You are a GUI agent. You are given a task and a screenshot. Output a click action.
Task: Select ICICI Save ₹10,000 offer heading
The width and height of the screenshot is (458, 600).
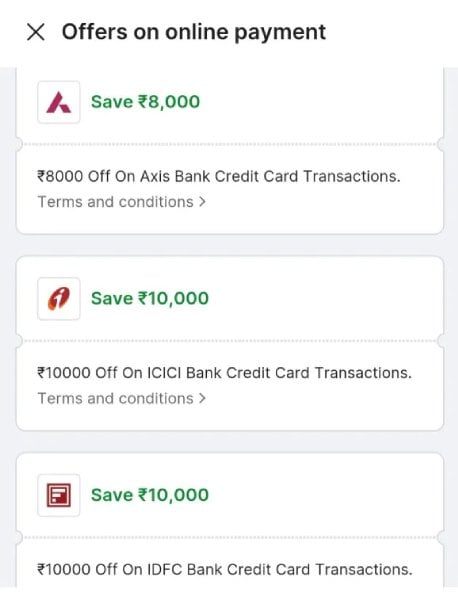pyautogui.click(x=150, y=298)
